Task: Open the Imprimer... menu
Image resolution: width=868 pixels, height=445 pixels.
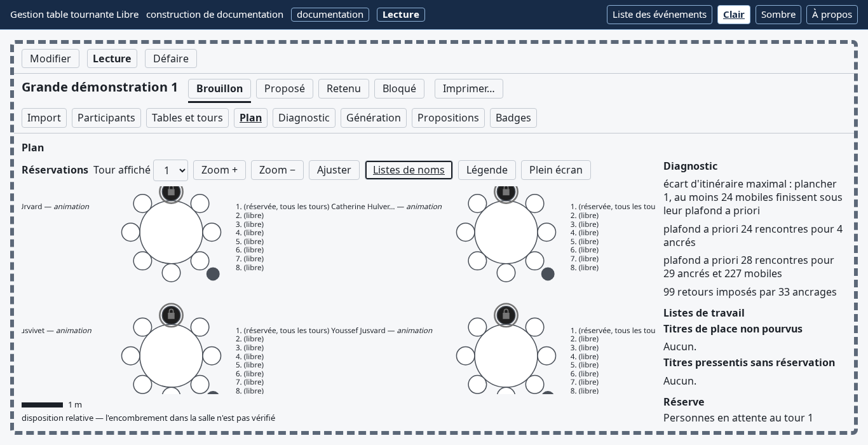Action: (x=469, y=88)
